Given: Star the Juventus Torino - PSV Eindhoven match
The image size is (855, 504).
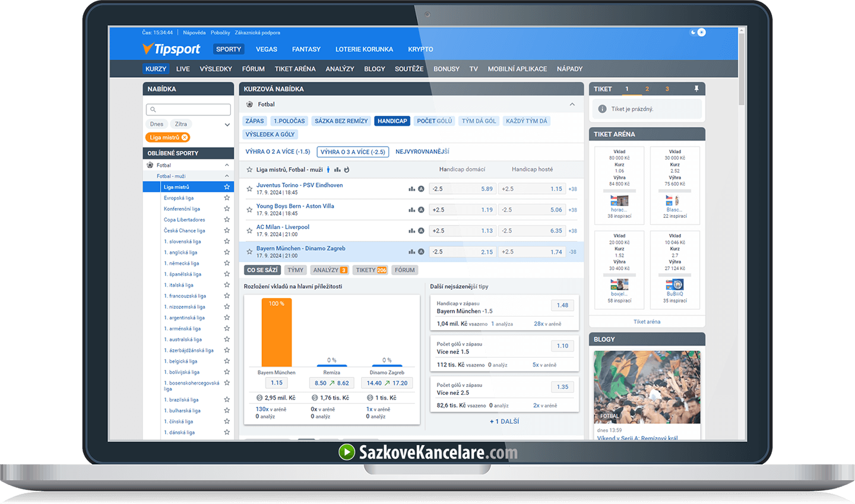Looking at the screenshot, I should (x=249, y=189).
